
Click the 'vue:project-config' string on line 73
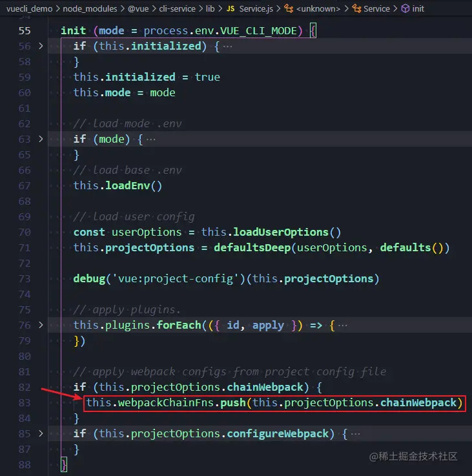pos(176,278)
